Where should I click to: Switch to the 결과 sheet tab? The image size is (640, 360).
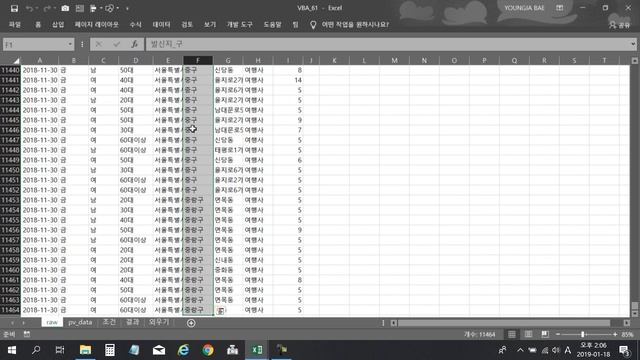coord(132,322)
